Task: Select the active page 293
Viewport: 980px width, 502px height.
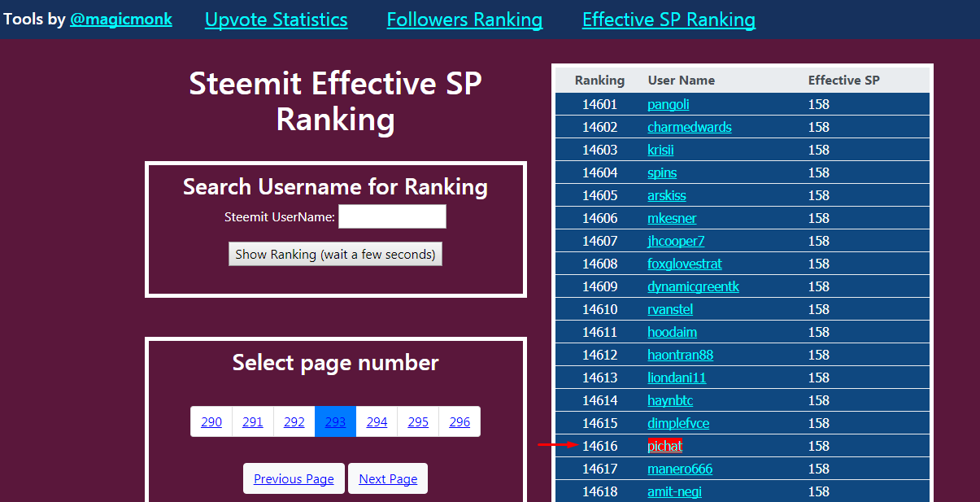Action: [336, 421]
